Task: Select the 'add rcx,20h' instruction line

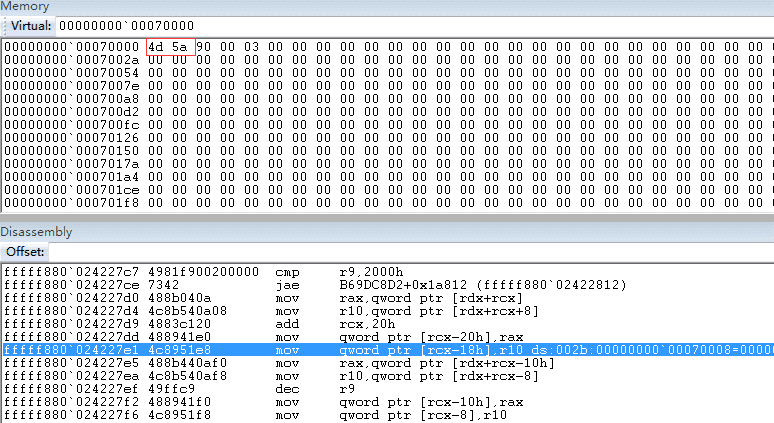Action: point(388,324)
